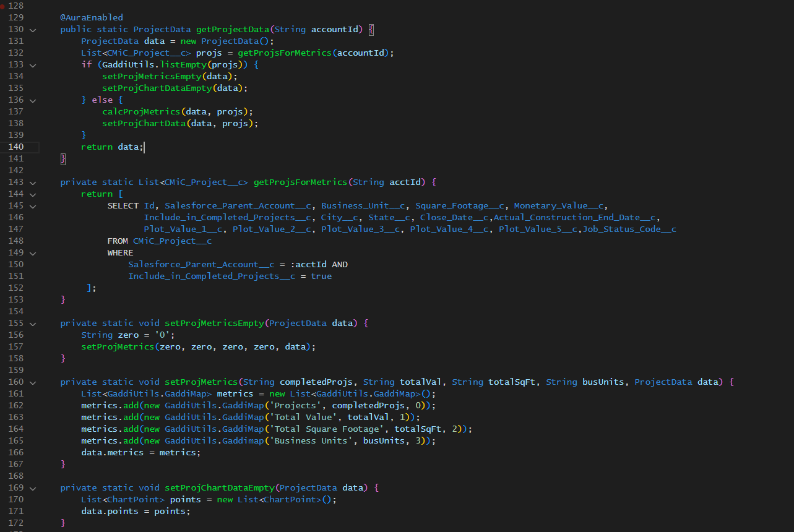Collapse the else block on line 136
The image size is (794, 532).
tap(32, 100)
